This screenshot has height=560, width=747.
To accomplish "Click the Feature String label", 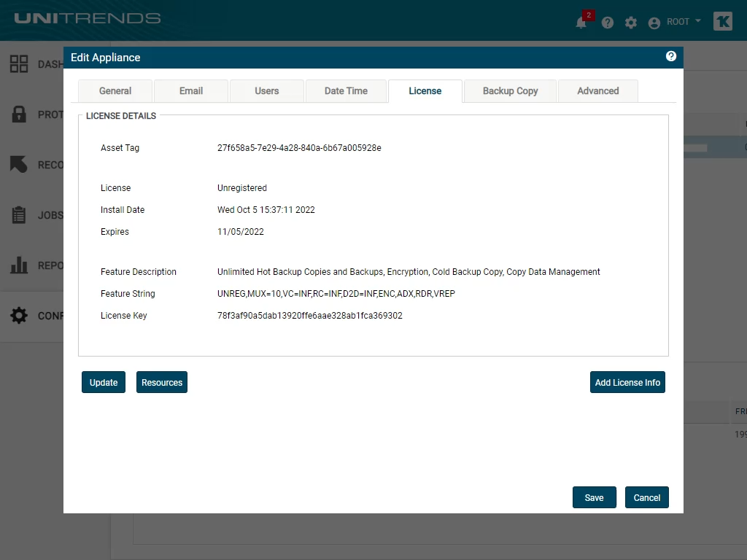I will [128, 294].
